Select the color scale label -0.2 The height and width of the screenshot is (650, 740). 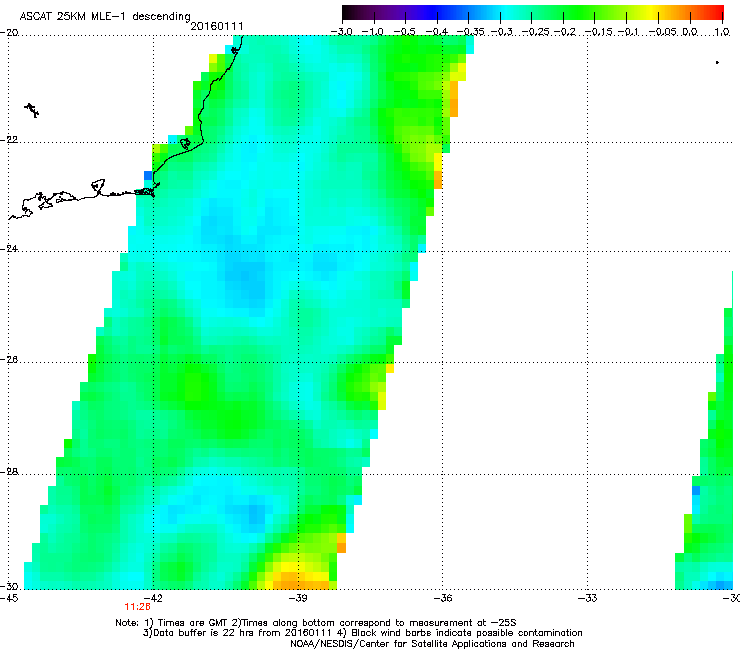tap(565, 32)
